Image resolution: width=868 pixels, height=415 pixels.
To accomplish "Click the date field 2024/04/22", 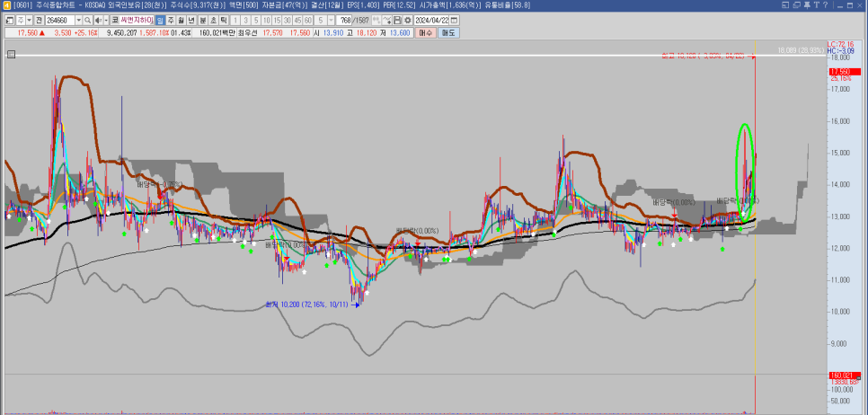I will (431, 21).
